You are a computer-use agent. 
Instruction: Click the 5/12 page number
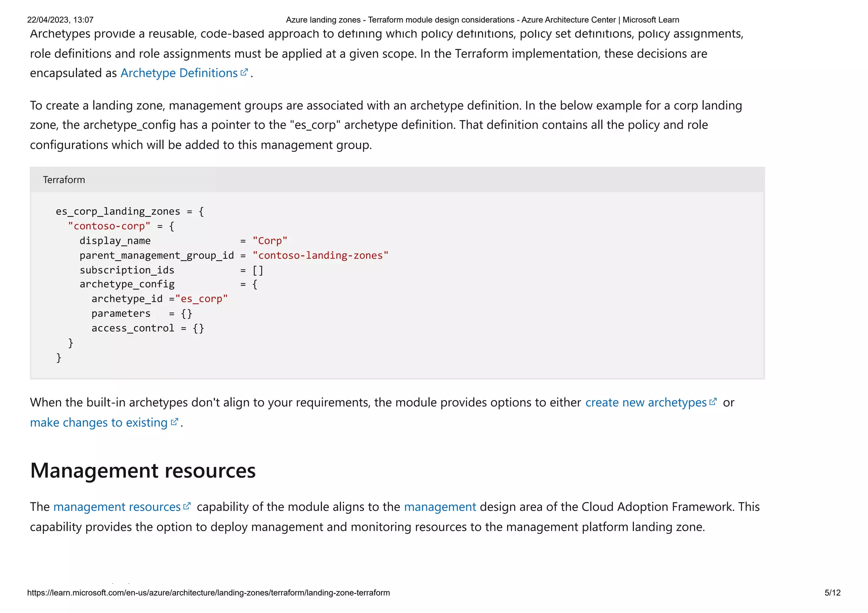click(832, 593)
